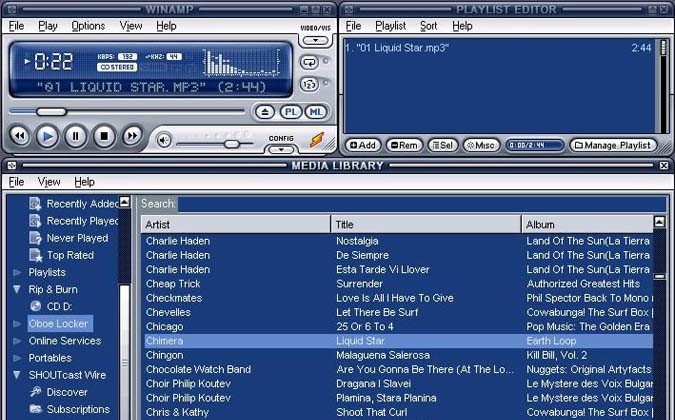
Task: Expand the Playlists tree node
Action: click(17, 272)
